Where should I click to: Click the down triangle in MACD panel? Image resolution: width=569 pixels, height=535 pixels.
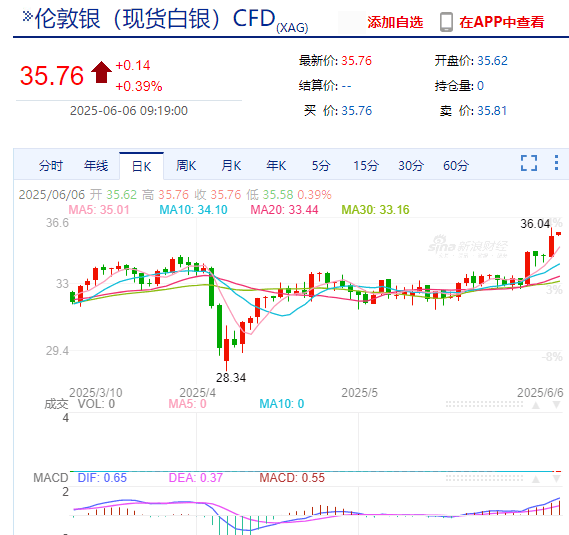557,479
